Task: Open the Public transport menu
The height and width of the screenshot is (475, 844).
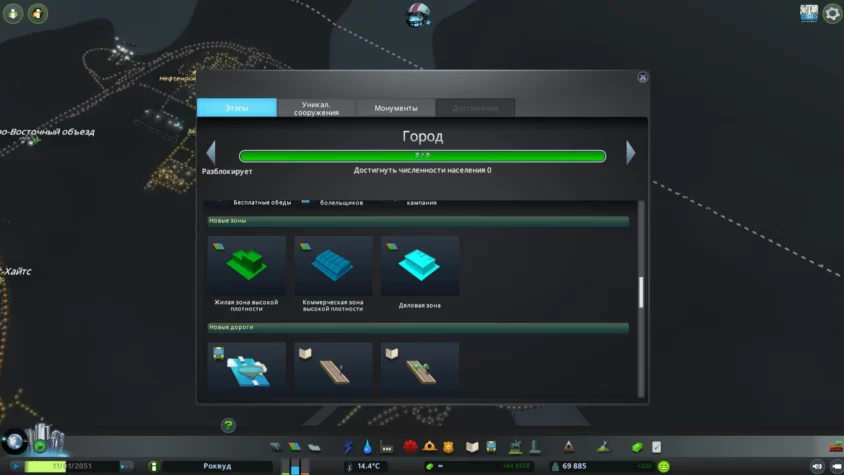Action: 491,447
